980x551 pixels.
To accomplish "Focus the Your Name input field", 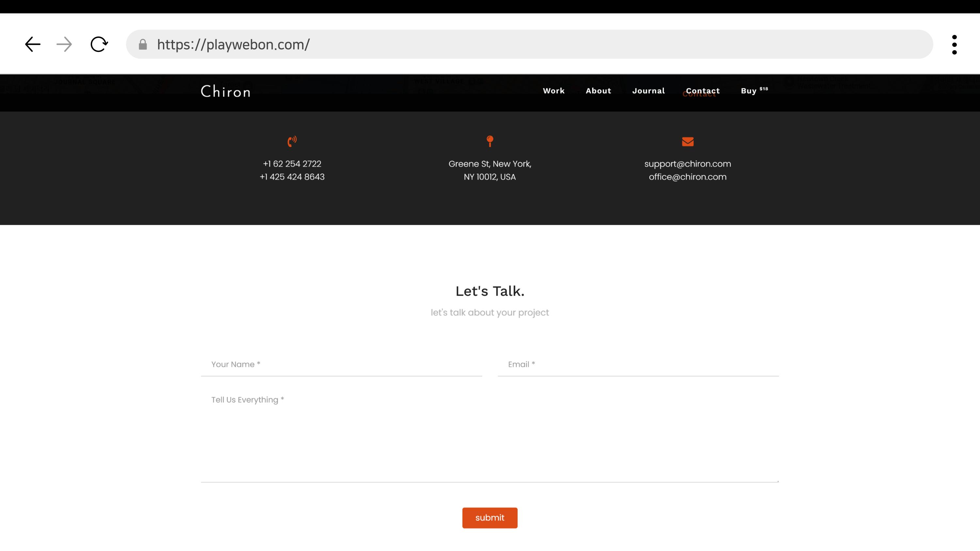I will point(341,364).
